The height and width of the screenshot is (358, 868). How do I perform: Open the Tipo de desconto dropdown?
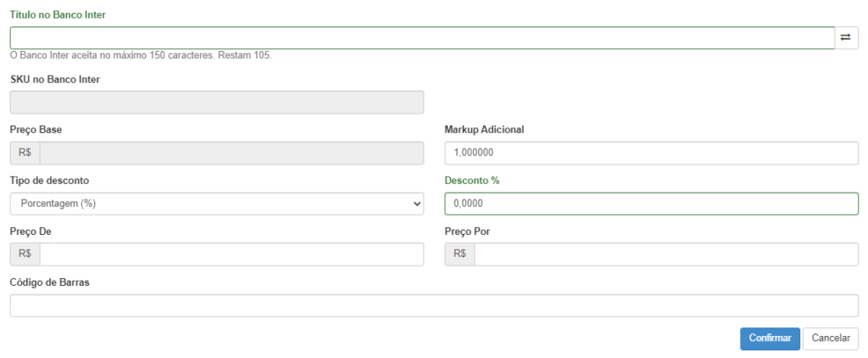coord(216,204)
